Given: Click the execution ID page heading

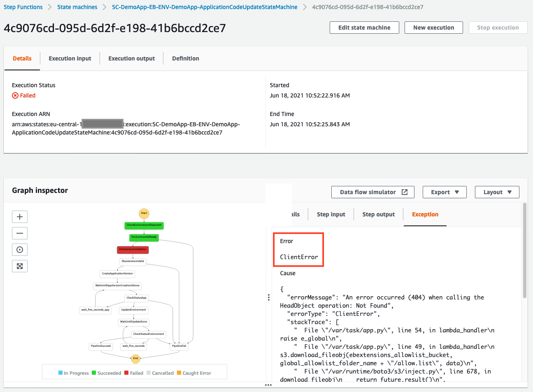Looking at the screenshot, I should (115, 28).
